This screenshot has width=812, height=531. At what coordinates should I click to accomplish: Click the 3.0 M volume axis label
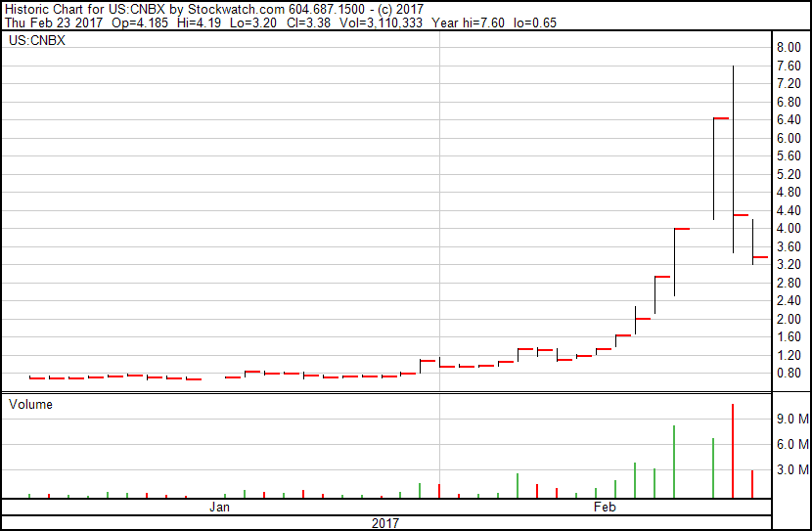(x=791, y=469)
